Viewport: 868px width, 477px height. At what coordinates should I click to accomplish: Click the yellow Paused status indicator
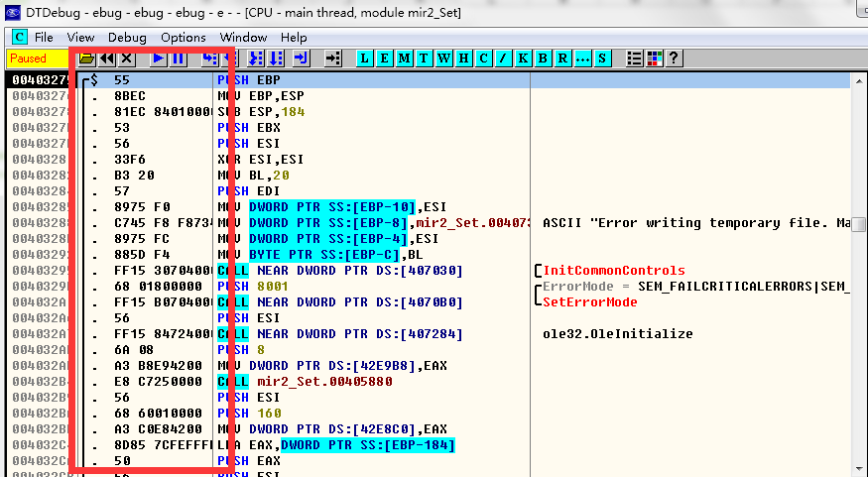39,59
